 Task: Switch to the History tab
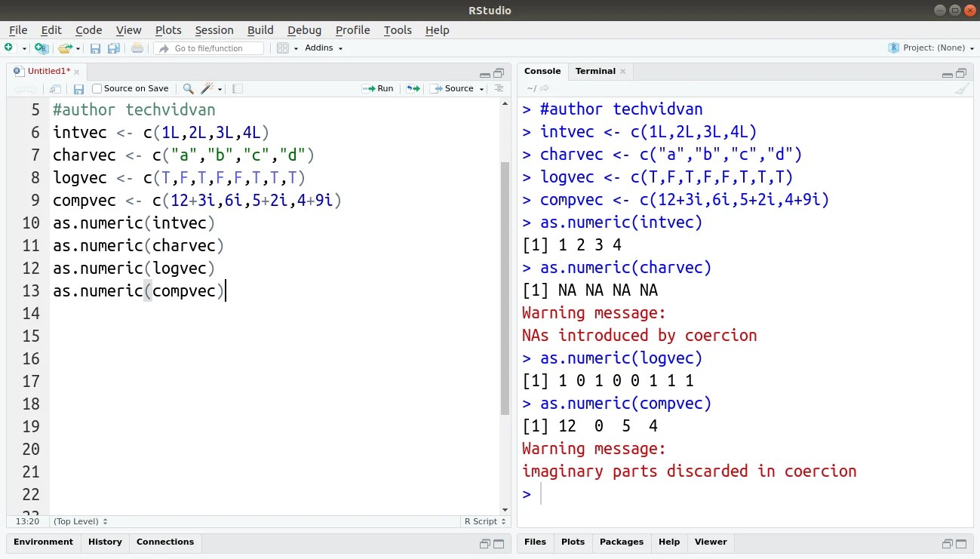(105, 542)
